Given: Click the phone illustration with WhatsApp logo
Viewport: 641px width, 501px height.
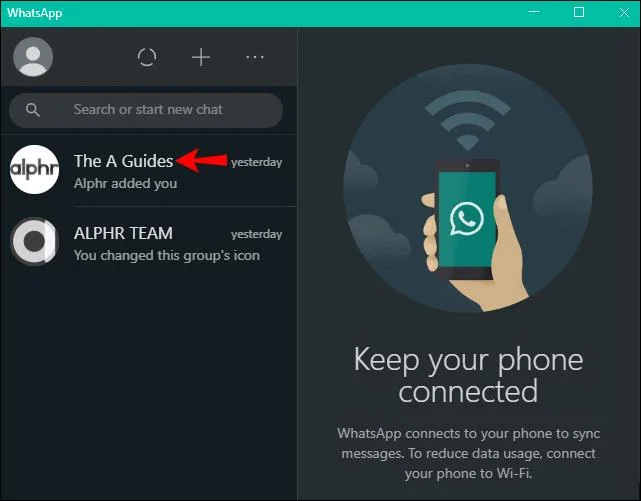Looking at the screenshot, I should point(468,188).
